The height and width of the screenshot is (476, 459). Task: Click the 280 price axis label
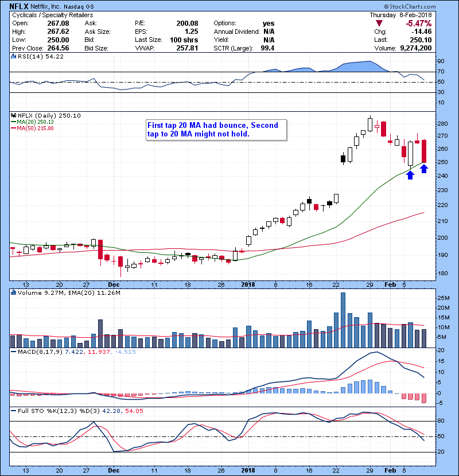(x=442, y=124)
